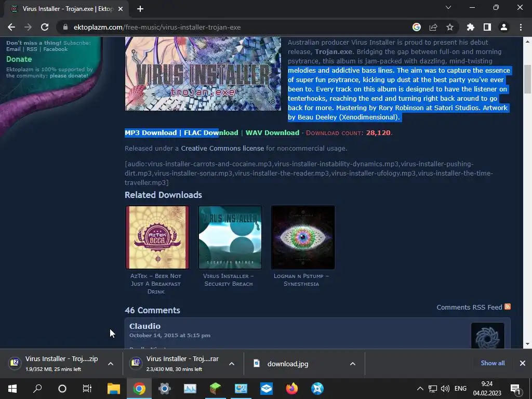Open volume control in tray

pyautogui.click(x=445, y=389)
